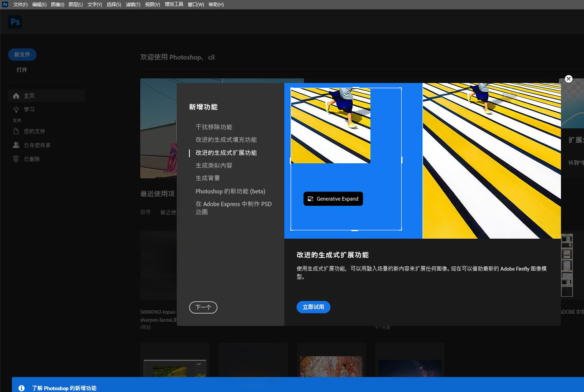Click 了解 Photoshop 的新增功能 banner text
Screen dimensions: 584x392
pyautogui.click(x=64, y=388)
